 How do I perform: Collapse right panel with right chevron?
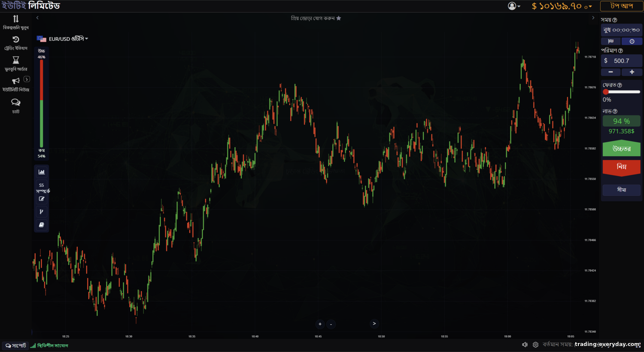tap(593, 18)
